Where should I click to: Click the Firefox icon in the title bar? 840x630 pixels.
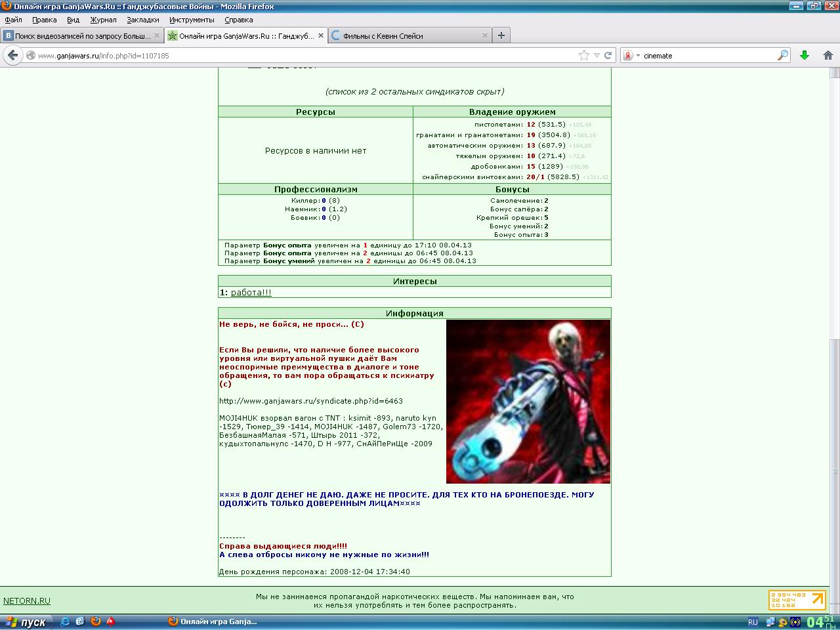coord(7,7)
